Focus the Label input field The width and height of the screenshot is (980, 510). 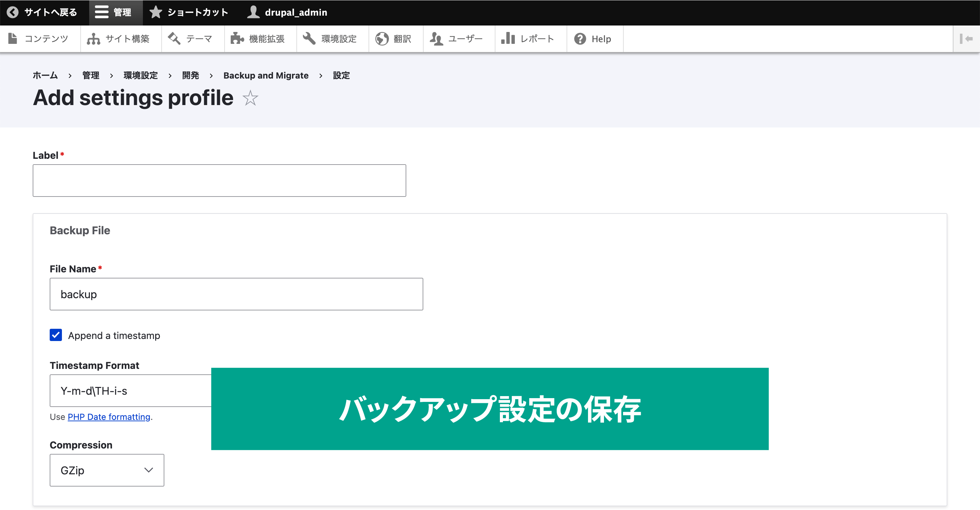coord(219,181)
